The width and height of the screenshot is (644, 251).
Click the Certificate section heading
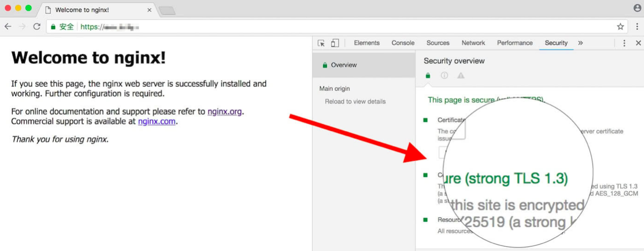[452, 120]
